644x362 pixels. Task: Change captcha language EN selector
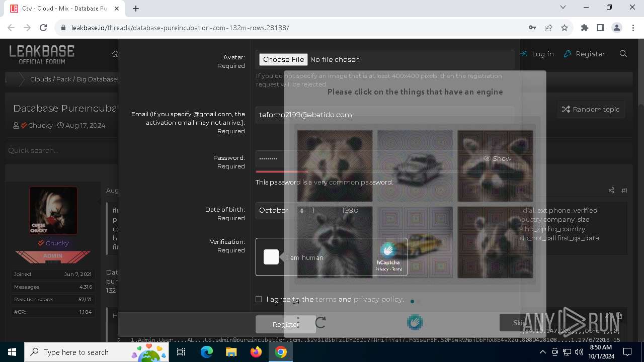pos(296,301)
